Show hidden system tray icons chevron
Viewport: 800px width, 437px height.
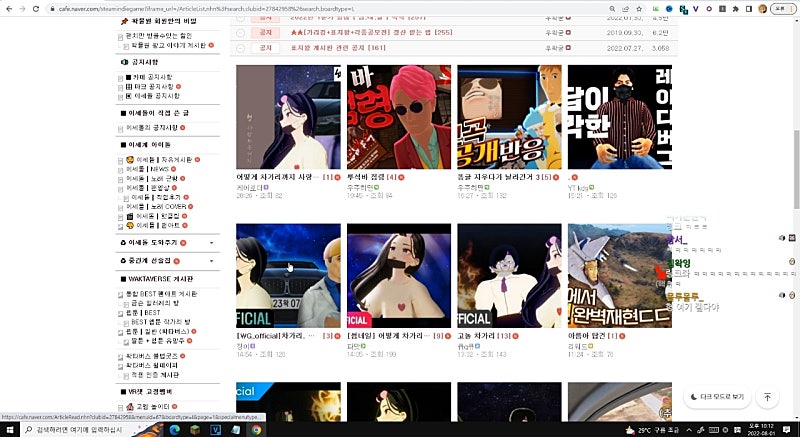(x=689, y=430)
